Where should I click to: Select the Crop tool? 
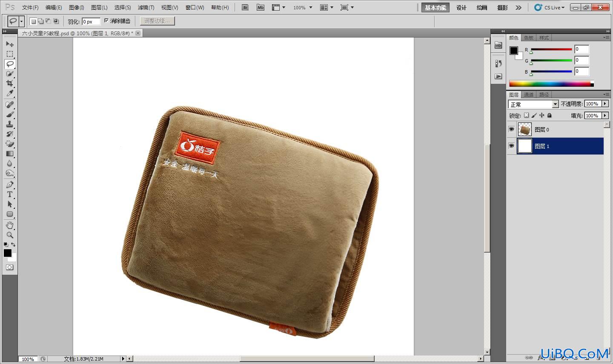(x=10, y=83)
